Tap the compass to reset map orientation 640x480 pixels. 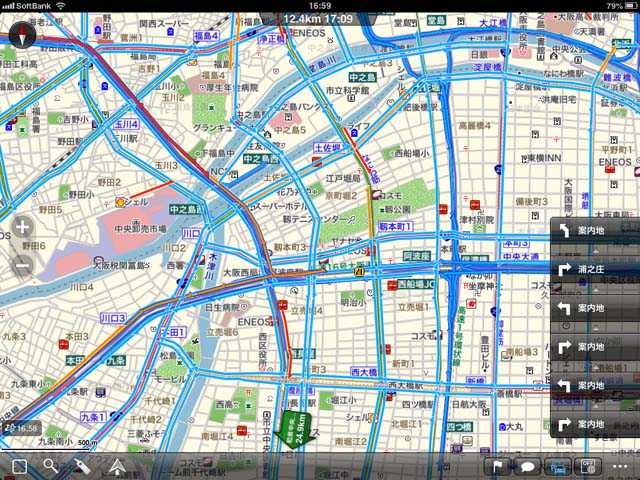pyautogui.click(x=22, y=35)
